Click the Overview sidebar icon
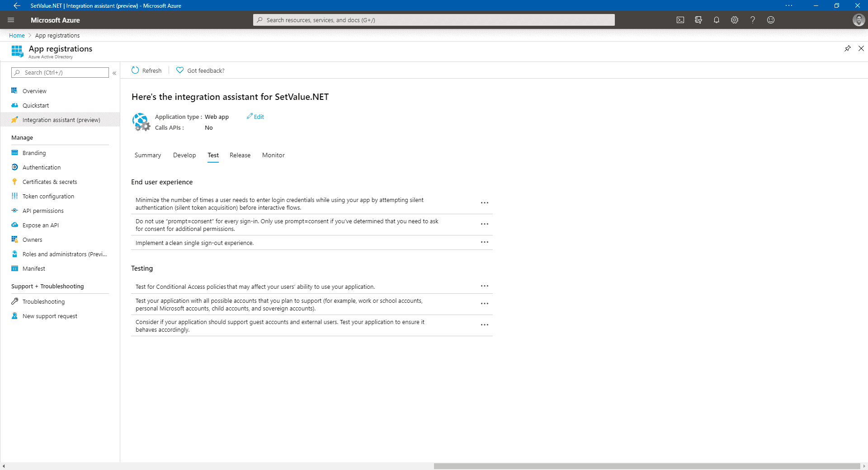The image size is (868, 470). coord(14,90)
